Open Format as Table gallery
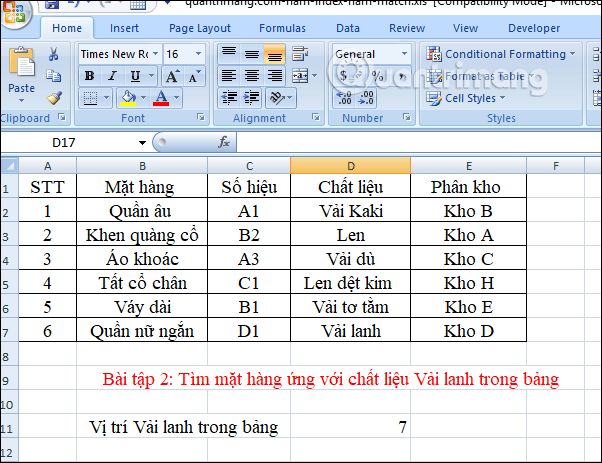This screenshot has width=602, height=463. (481, 76)
